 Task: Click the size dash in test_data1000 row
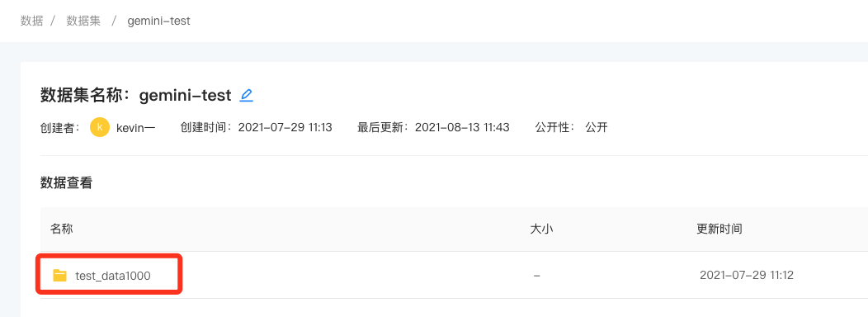point(536,276)
